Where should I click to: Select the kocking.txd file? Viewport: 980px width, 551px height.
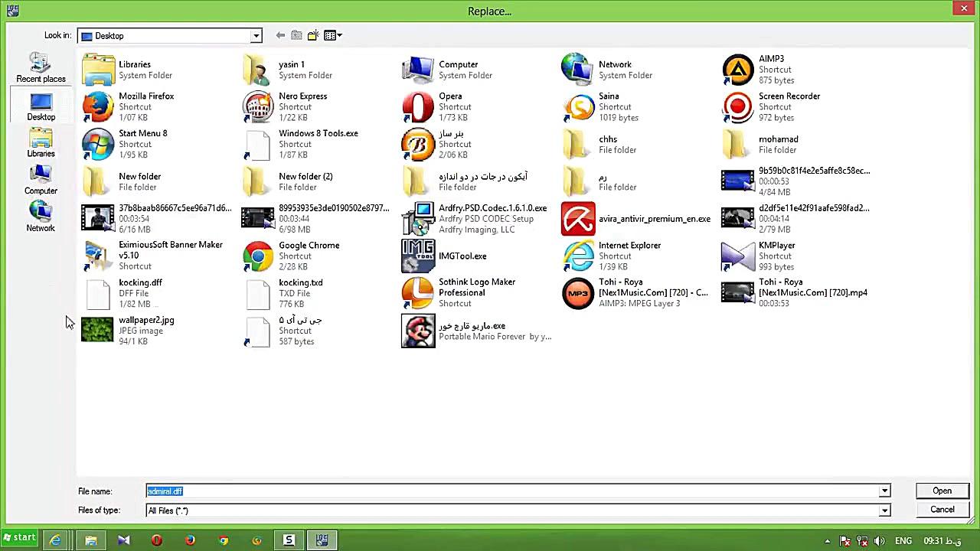click(x=283, y=293)
